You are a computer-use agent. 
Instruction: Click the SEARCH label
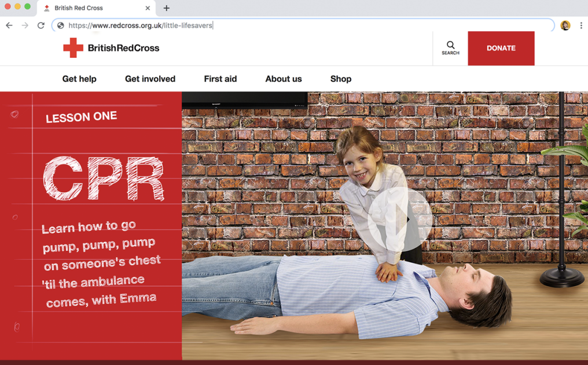[450, 53]
